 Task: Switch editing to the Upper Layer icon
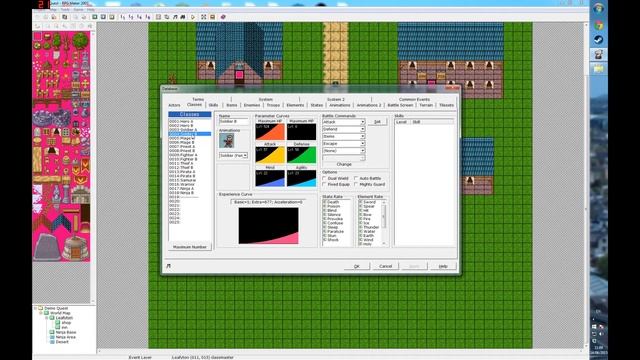(103, 17)
